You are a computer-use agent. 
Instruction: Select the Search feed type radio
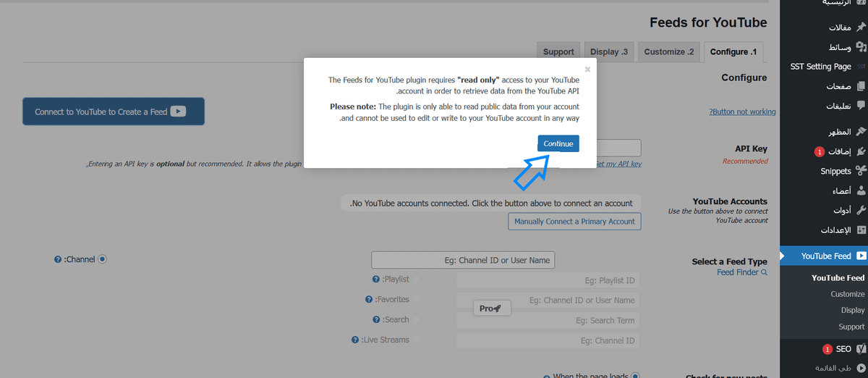(x=416, y=319)
